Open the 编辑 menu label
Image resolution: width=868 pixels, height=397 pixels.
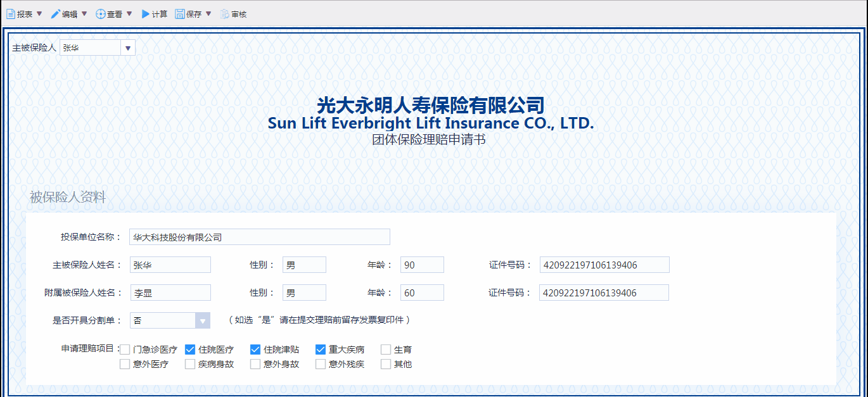click(70, 14)
